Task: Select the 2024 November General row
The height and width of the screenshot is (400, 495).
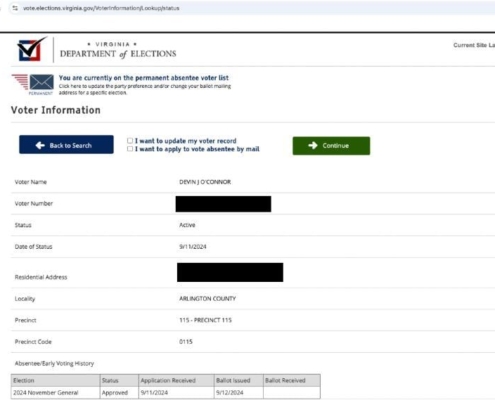Action: click(166, 393)
